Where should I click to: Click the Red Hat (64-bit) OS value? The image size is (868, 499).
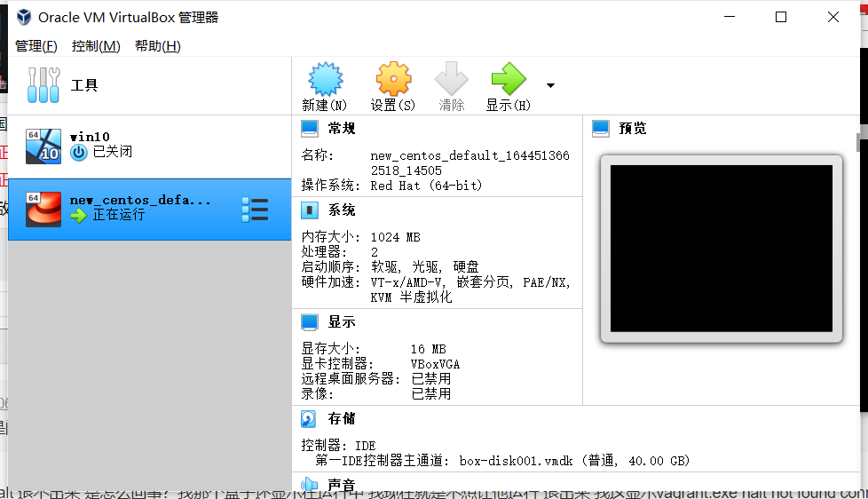click(x=426, y=186)
